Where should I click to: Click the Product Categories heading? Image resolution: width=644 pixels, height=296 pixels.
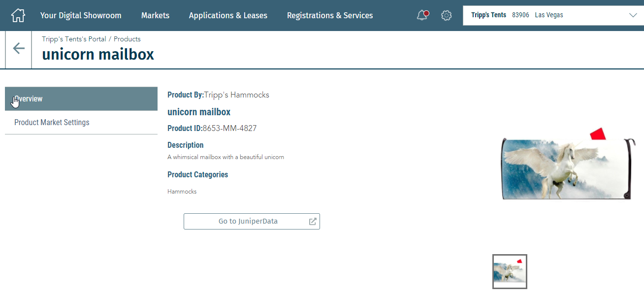coord(197,175)
